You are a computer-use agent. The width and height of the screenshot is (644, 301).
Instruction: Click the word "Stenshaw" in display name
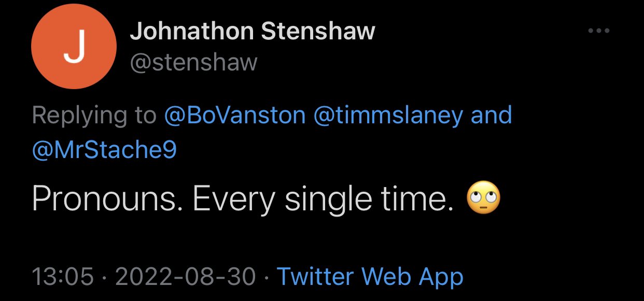point(318,31)
